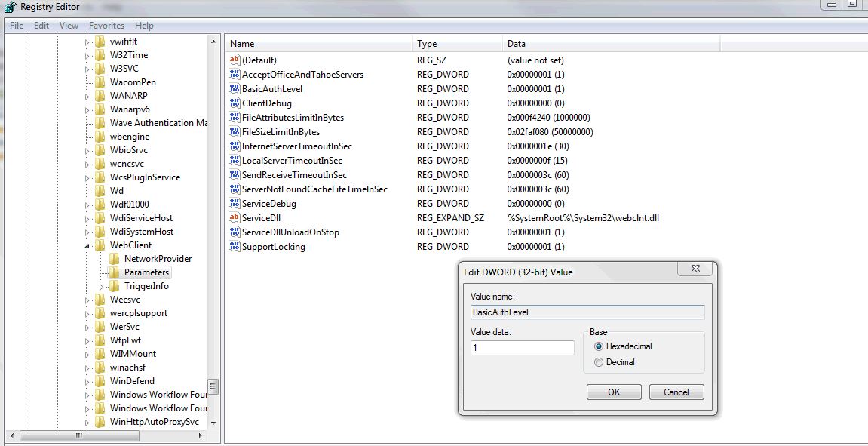
Task: Select the DWORD icon beside LocalServerTimeoutInSec
Action: click(235, 161)
